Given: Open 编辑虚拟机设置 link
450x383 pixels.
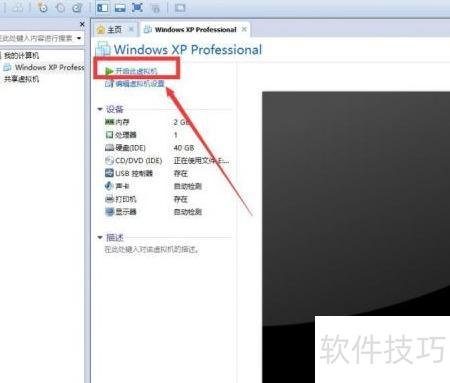Looking at the screenshot, I should [140, 83].
